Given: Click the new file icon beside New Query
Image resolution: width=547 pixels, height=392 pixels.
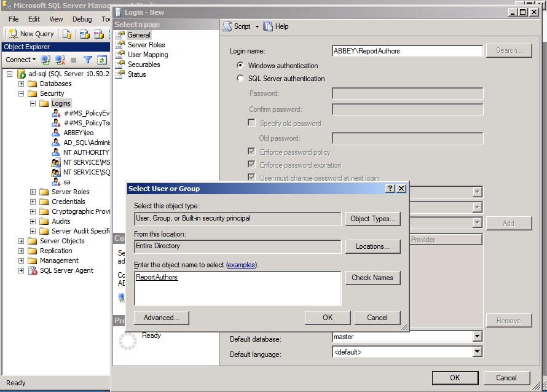Looking at the screenshot, I should [x=66, y=34].
